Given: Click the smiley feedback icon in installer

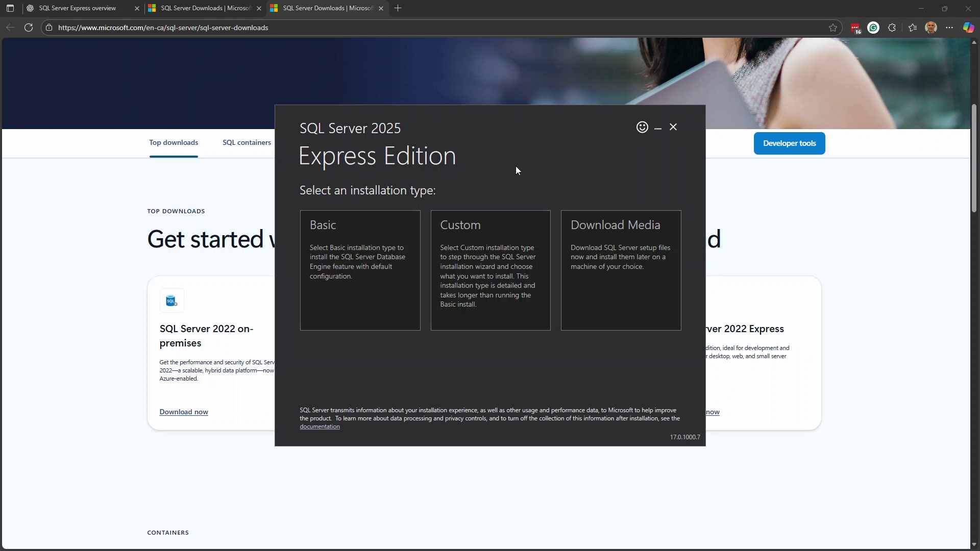Looking at the screenshot, I should tap(642, 127).
